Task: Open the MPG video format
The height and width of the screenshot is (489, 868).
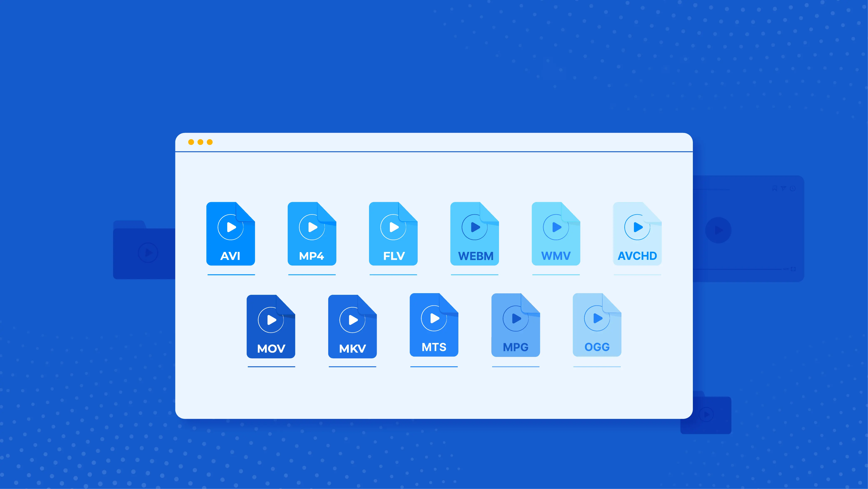Action: pos(516,326)
